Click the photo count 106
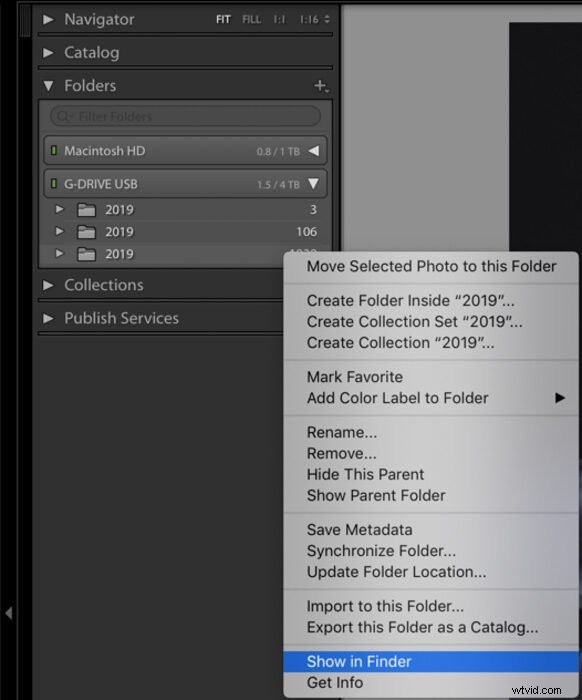The image size is (582, 700). 307,232
